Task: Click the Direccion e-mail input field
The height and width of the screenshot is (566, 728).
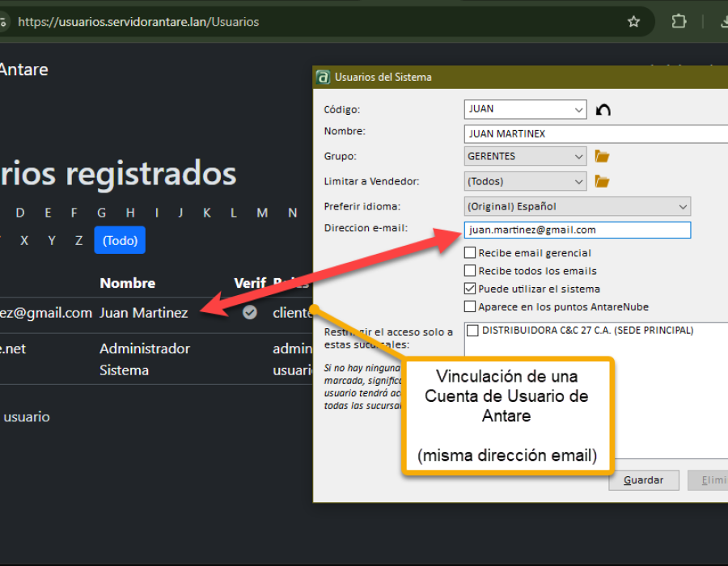Action: (577, 230)
